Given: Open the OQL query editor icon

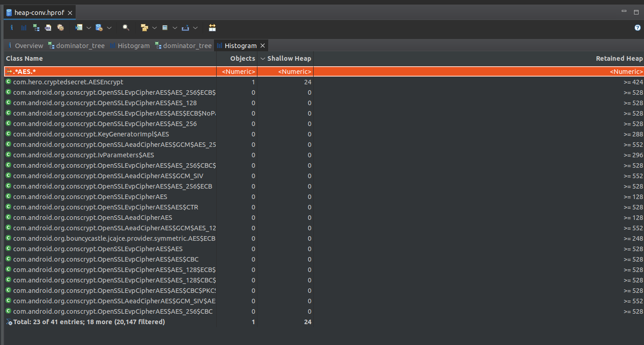Looking at the screenshot, I should (48, 28).
